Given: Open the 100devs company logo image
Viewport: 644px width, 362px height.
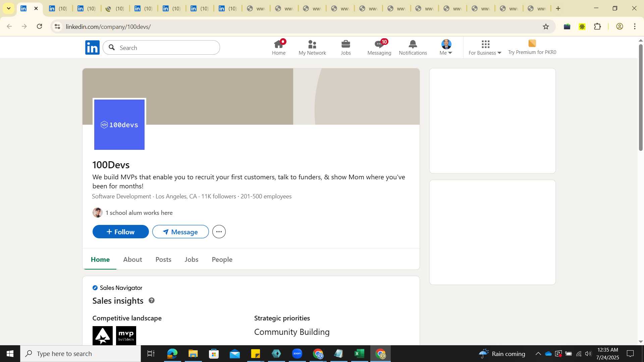Looking at the screenshot, I should click(x=119, y=125).
